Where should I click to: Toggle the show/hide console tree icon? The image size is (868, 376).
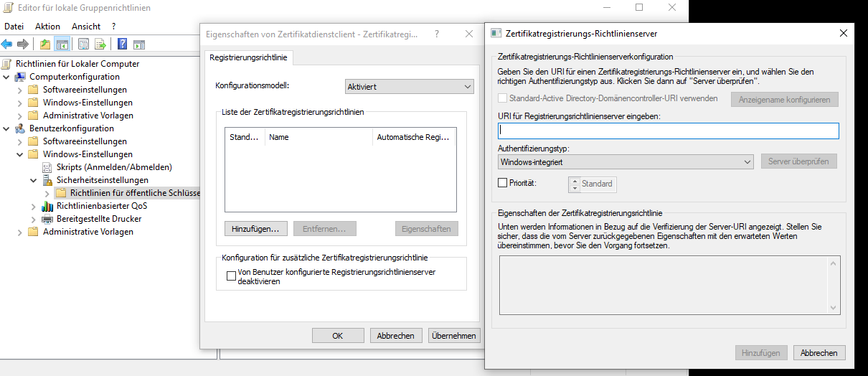[x=62, y=44]
